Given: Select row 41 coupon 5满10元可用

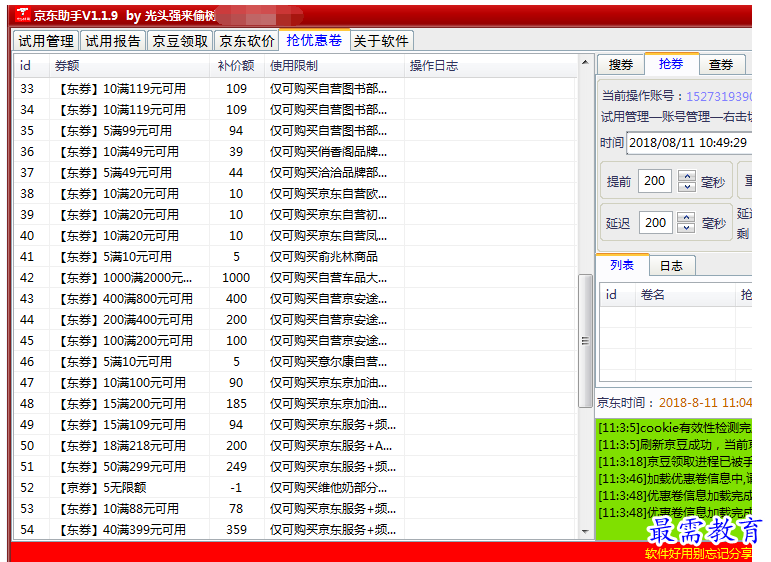Looking at the screenshot, I should tap(295, 257).
